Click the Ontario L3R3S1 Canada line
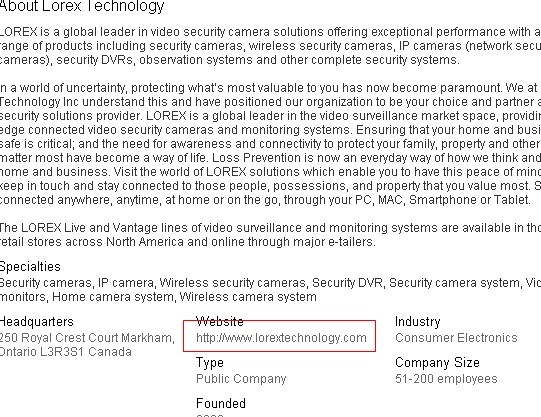541x417 pixels. click(66, 352)
